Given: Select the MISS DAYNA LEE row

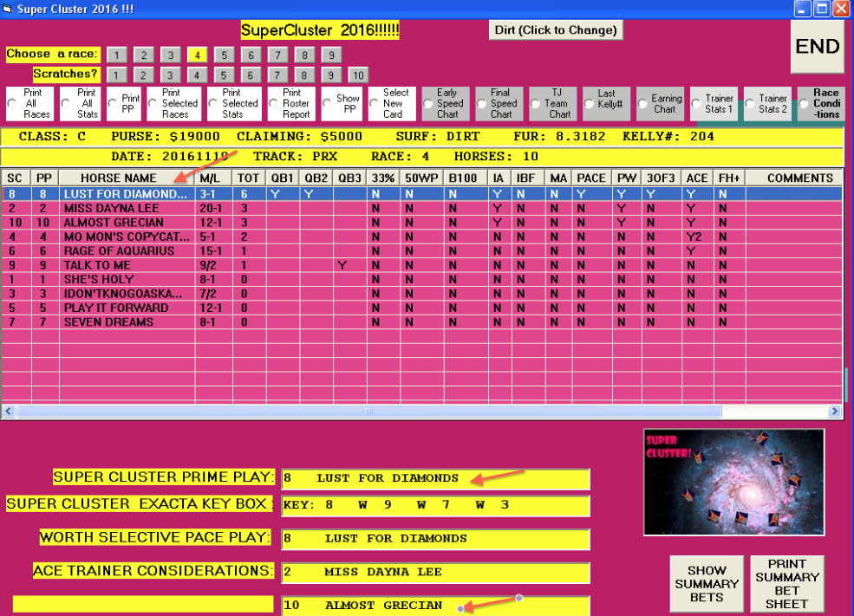Looking at the screenshot, I should point(422,209).
